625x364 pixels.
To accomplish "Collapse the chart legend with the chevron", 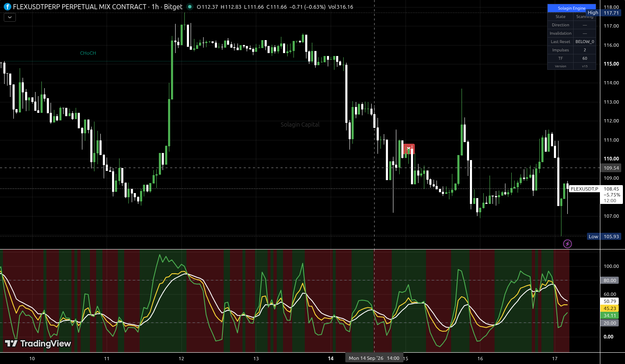I will pos(10,18).
